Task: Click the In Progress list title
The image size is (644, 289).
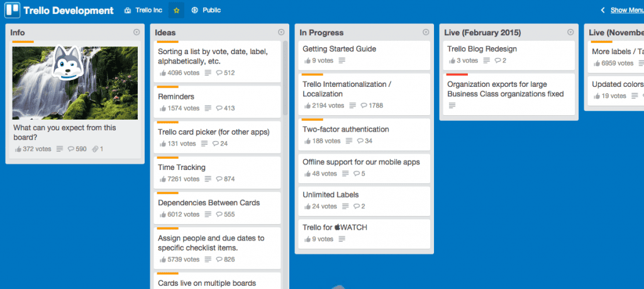Action: coord(321,33)
